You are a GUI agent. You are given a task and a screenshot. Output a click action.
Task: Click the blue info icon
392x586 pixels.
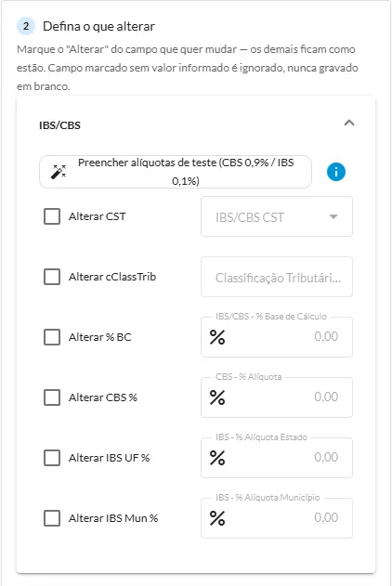click(336, 173)
